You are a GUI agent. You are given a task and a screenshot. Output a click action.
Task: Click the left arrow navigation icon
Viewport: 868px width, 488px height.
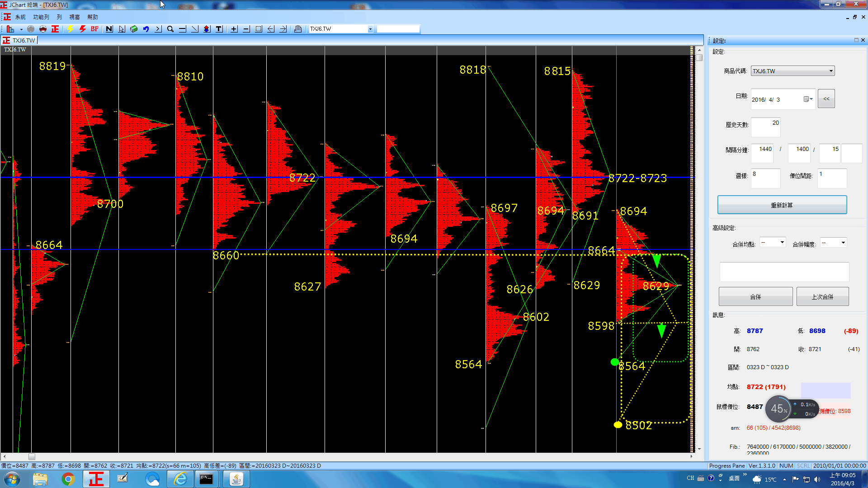coord(271,29)
